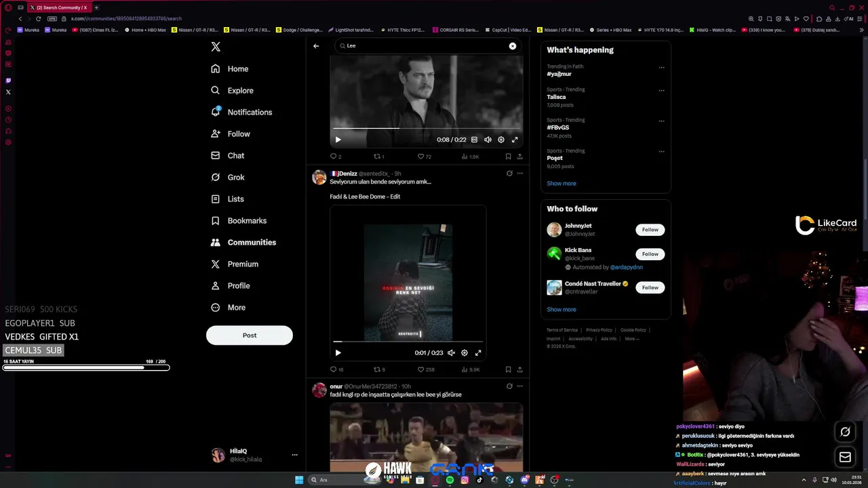868x488 pixels.
Task: Open Grok action on jDenizz's post
Action: coord(509,174)
